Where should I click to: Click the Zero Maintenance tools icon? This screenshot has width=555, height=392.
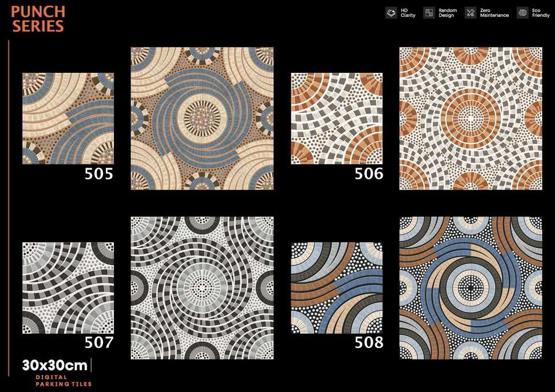tap(471, 13)
